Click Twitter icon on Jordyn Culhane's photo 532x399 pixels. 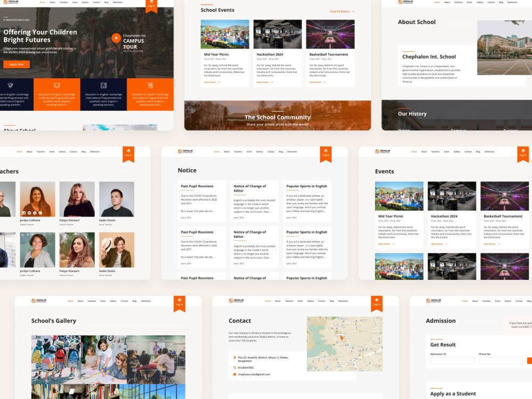click(29, 213)
